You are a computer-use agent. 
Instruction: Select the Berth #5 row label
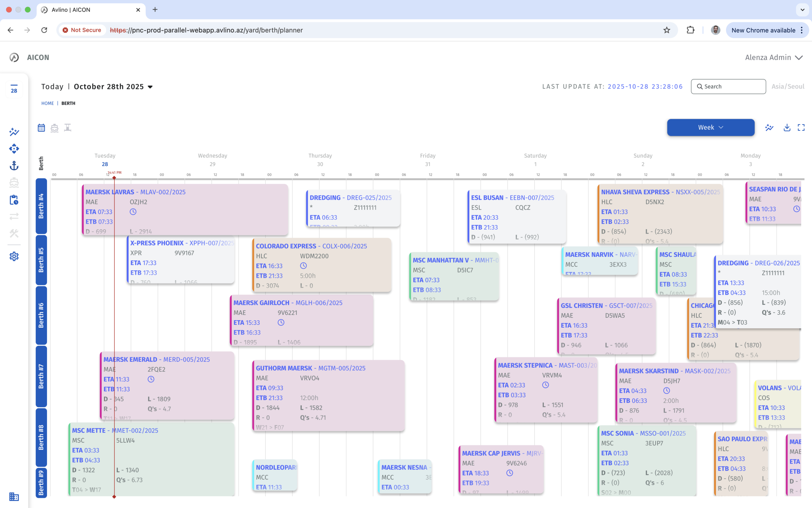[x=41, y=260]
